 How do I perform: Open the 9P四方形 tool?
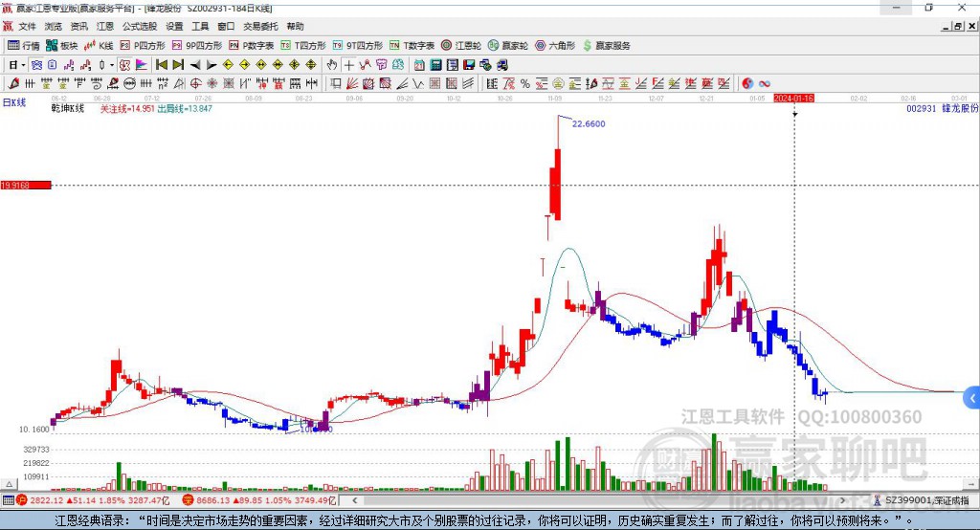pyautogui.click(x=197, y=46)
